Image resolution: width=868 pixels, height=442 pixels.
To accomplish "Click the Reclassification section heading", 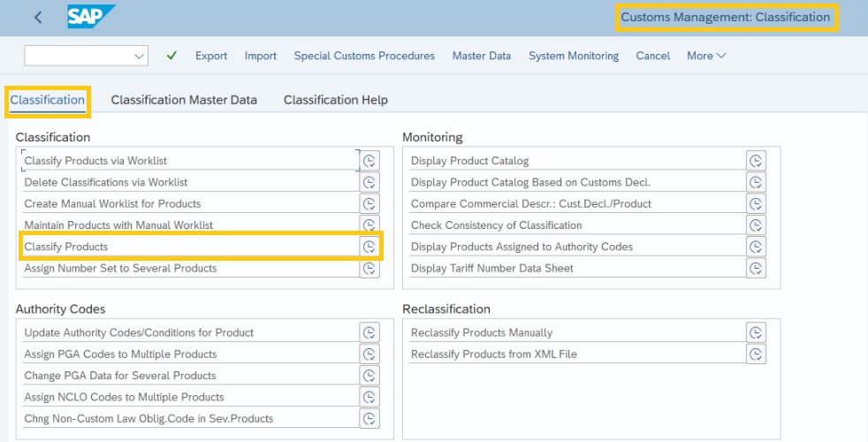I will [x=446, y=309].
